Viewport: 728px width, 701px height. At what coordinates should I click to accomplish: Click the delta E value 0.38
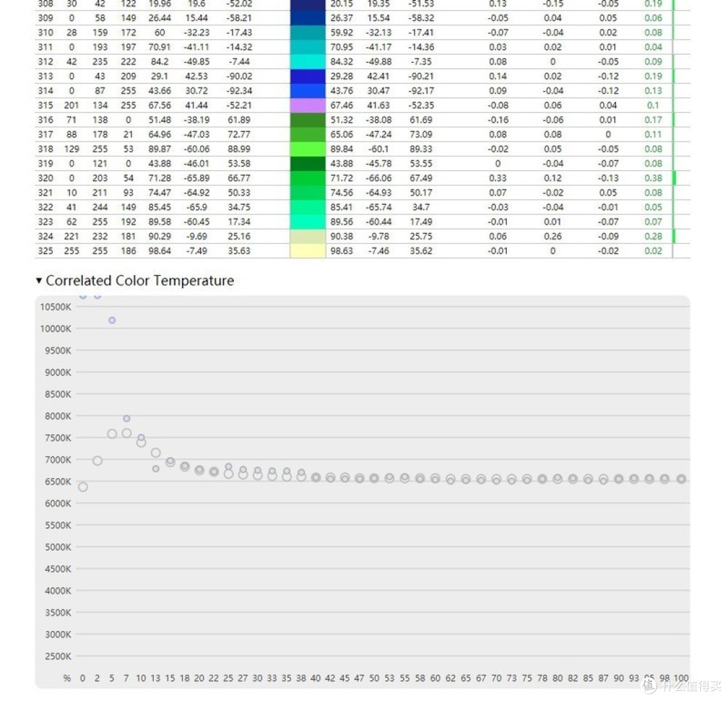(x=653, y=178)
